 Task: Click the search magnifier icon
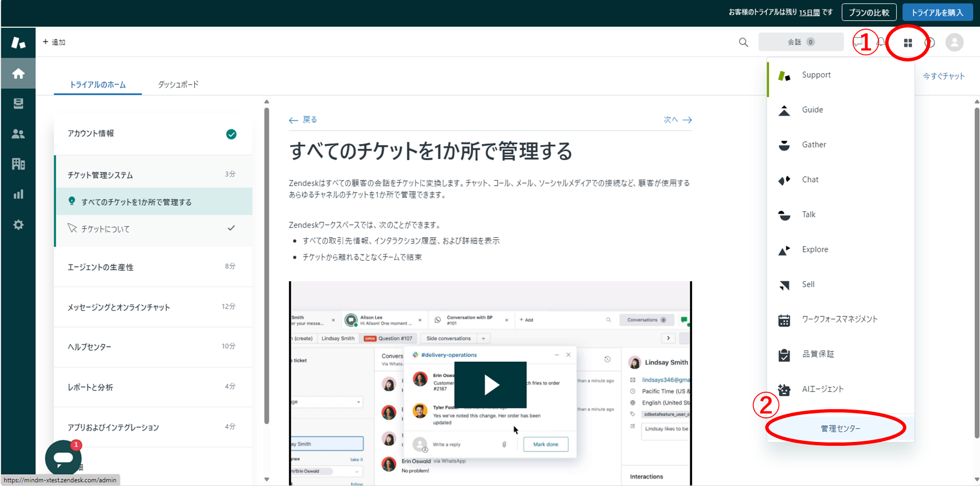tap(743, 42)
